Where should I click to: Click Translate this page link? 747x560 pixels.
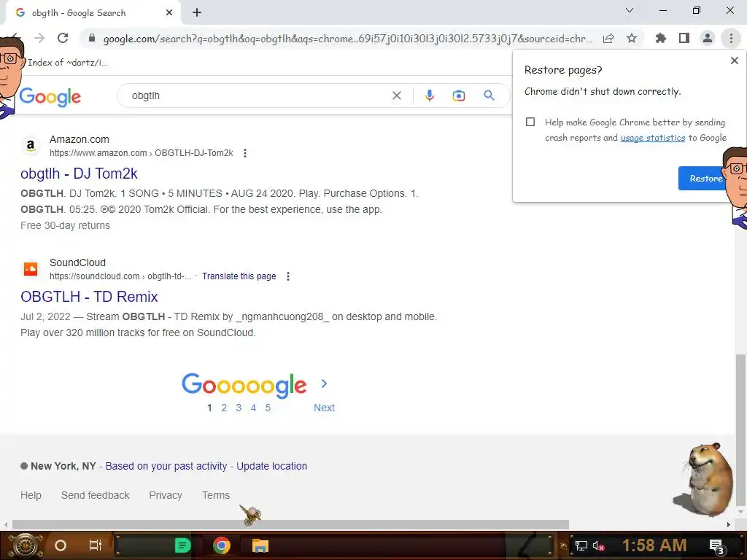click(239, 276)
